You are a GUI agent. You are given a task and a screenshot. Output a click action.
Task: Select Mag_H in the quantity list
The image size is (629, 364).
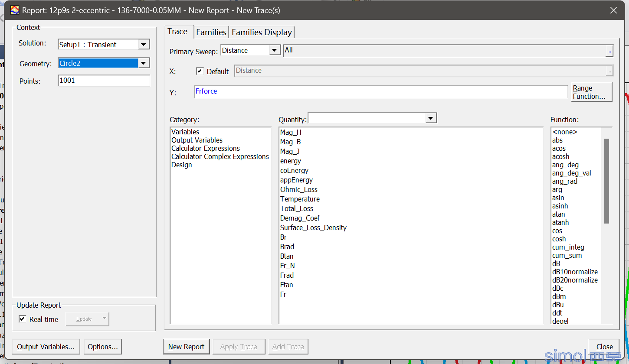[291, 132]
